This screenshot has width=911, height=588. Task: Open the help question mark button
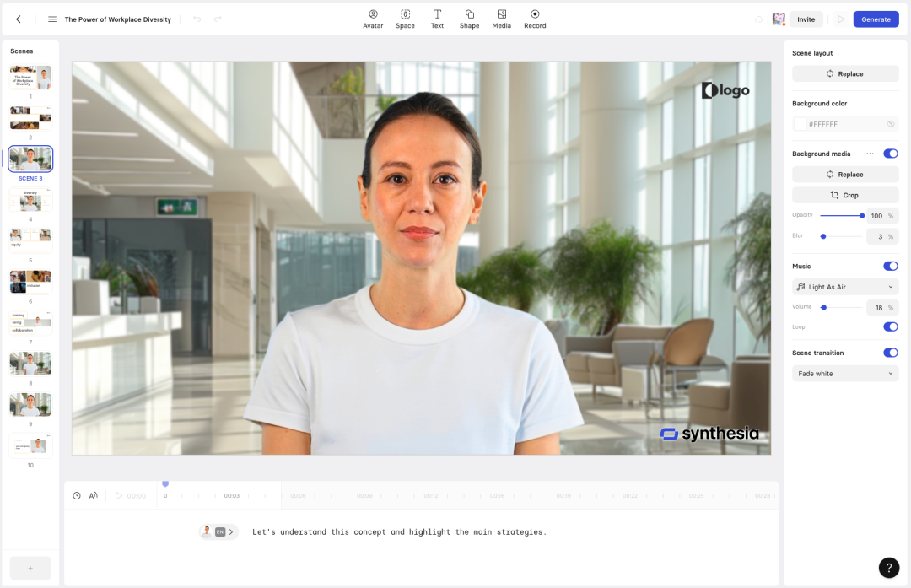coord(888,568)
